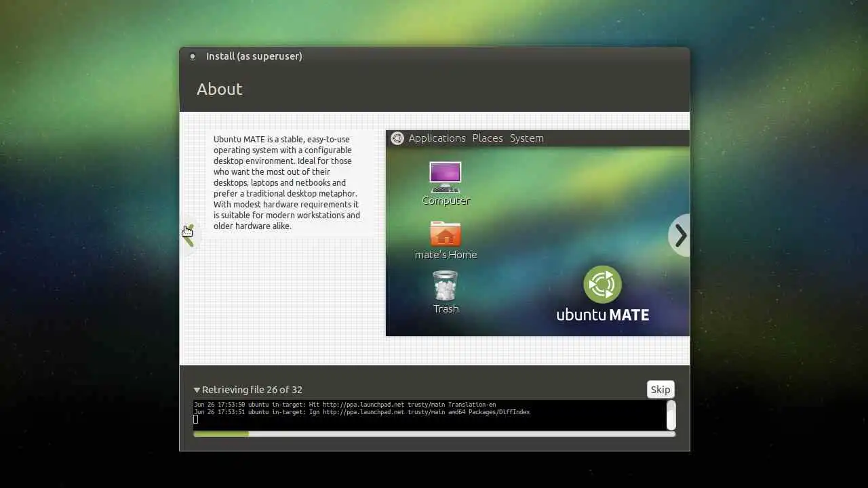868x488 pixels.
Task: Click the Places menu in slideshow image
Action: 488,138
